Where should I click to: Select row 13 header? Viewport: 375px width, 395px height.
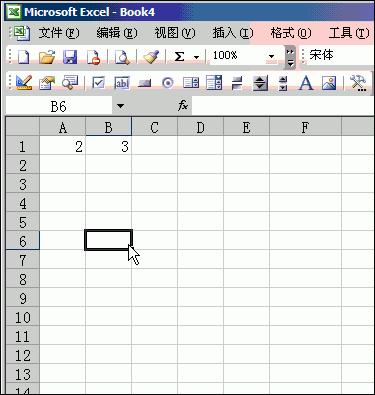click(x=23, y=374)
